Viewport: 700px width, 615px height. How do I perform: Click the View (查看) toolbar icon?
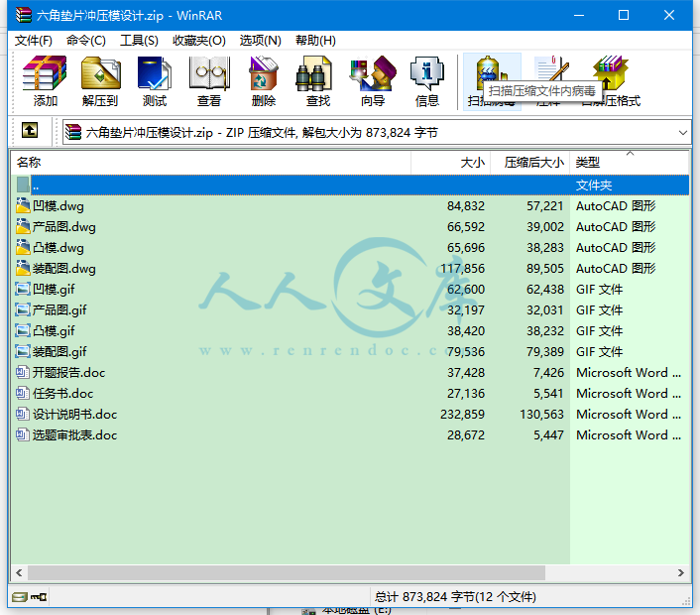[209, 72]
